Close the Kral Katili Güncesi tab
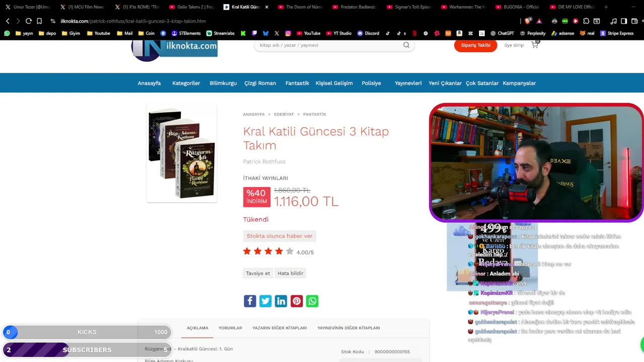Viewport: 644px width, 362px height. coord(267,7)
